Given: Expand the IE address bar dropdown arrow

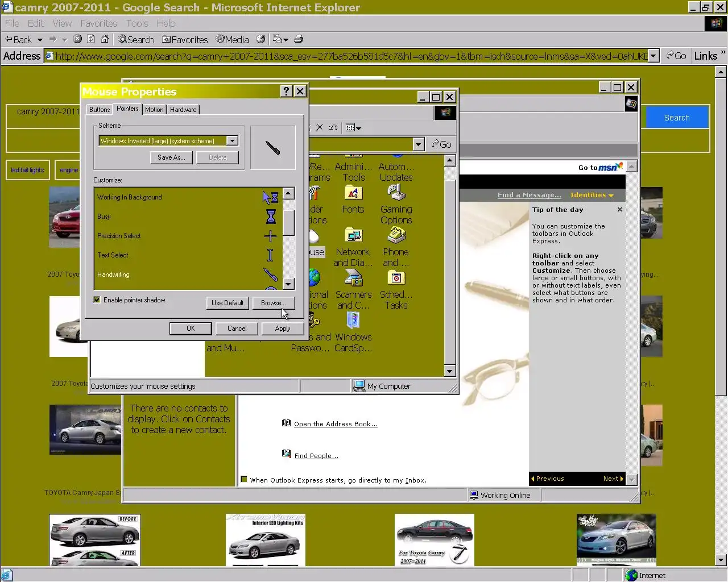Looking at the screenshot, I should 653,56.
